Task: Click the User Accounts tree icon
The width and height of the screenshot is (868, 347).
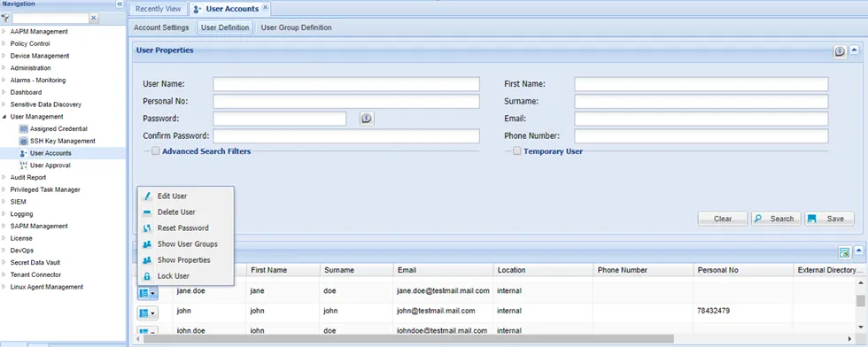Action: (x=23, y=153)
